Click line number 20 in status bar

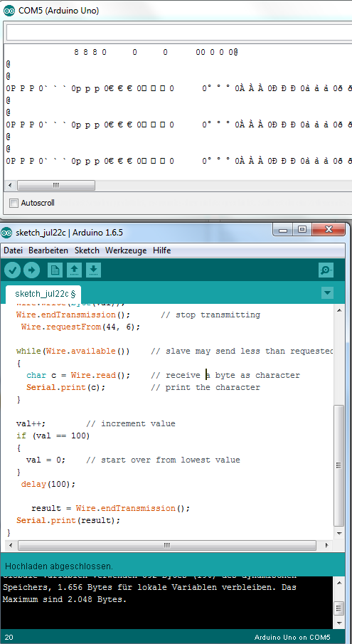(9, 638)
